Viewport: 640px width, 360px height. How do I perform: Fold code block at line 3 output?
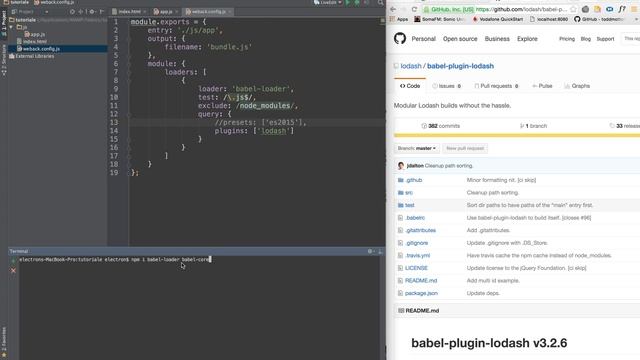tap(129, 39)
